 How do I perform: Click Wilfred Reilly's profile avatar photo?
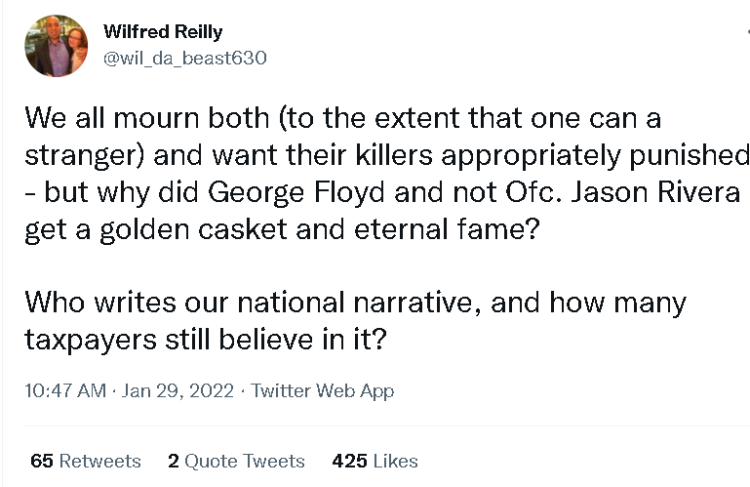[x=55, y=46]
